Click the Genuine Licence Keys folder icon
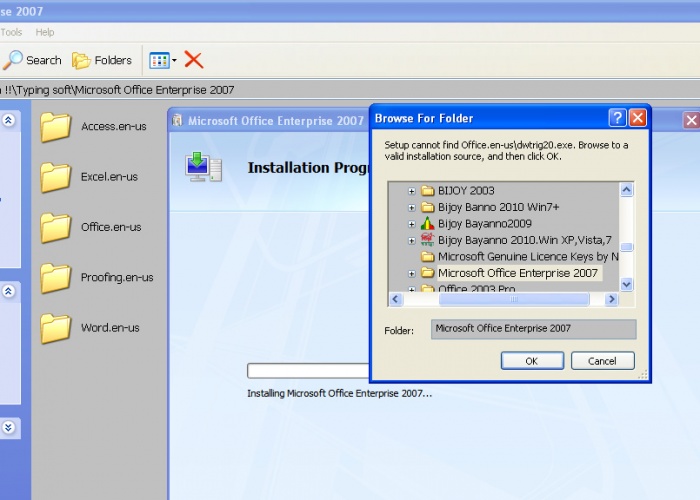This screenshot has width=700, height=500. (428, 257)
